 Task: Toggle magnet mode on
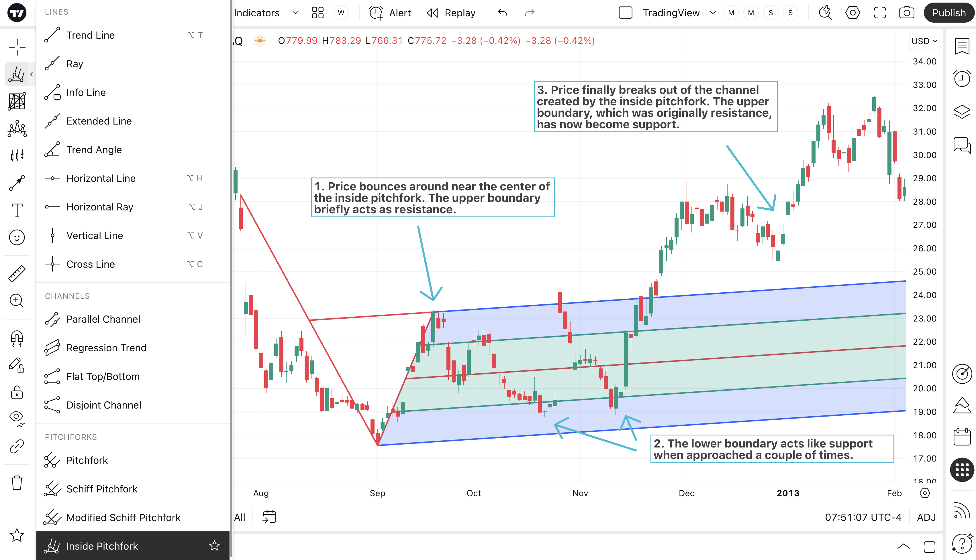tap(17, 338)
